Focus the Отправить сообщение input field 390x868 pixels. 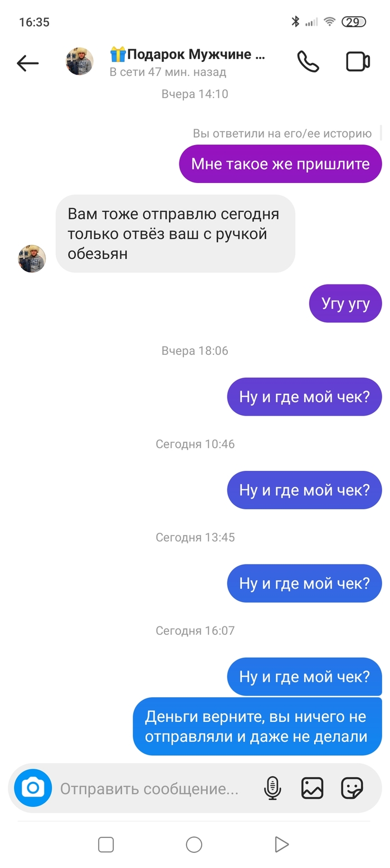(x=149, y=789)
